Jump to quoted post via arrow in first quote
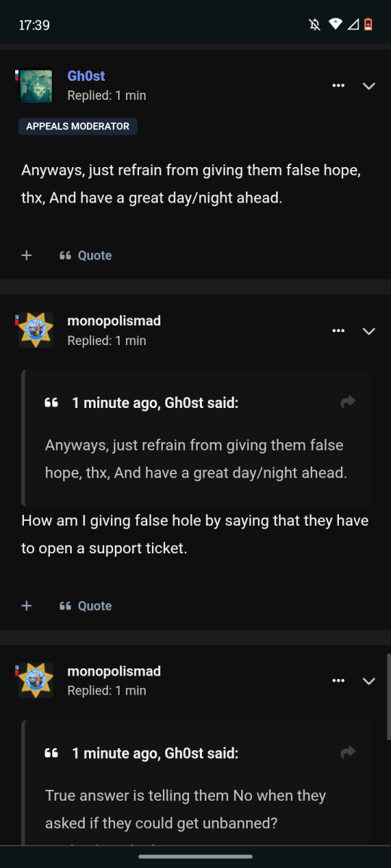 [x=348, y=402]
